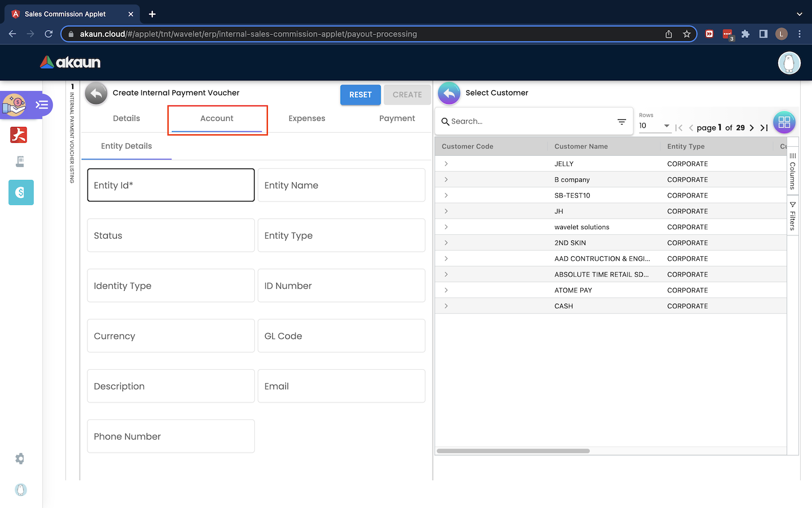Open the Columns side panel

point(792,171)
